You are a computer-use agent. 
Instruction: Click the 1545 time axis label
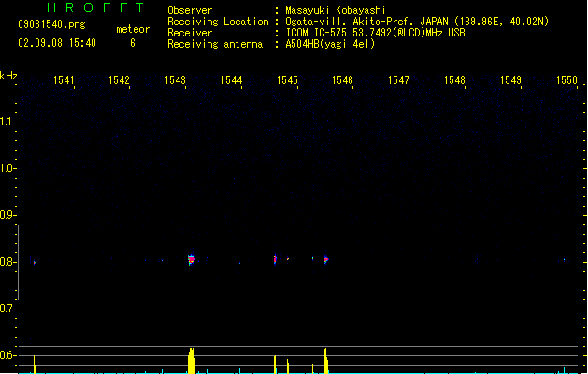tap(287, 80)
